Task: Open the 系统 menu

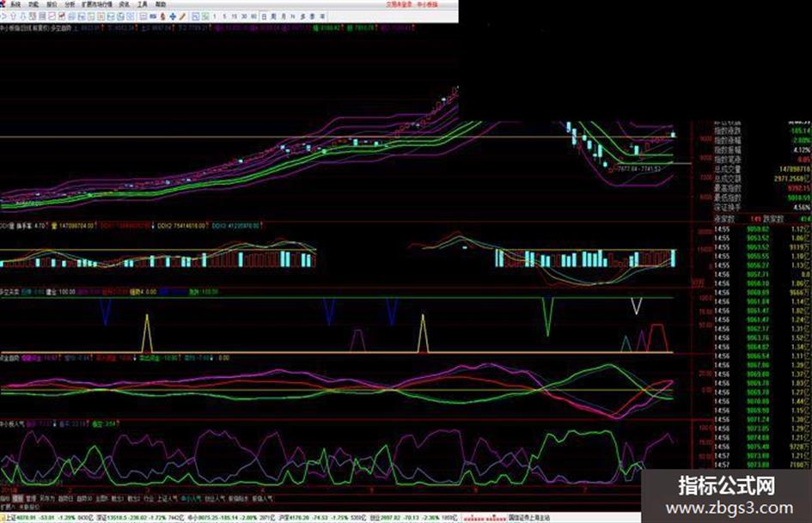Action: 15,4
